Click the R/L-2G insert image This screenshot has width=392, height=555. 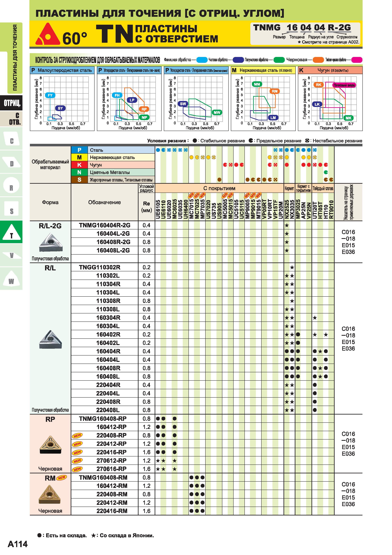50,242
